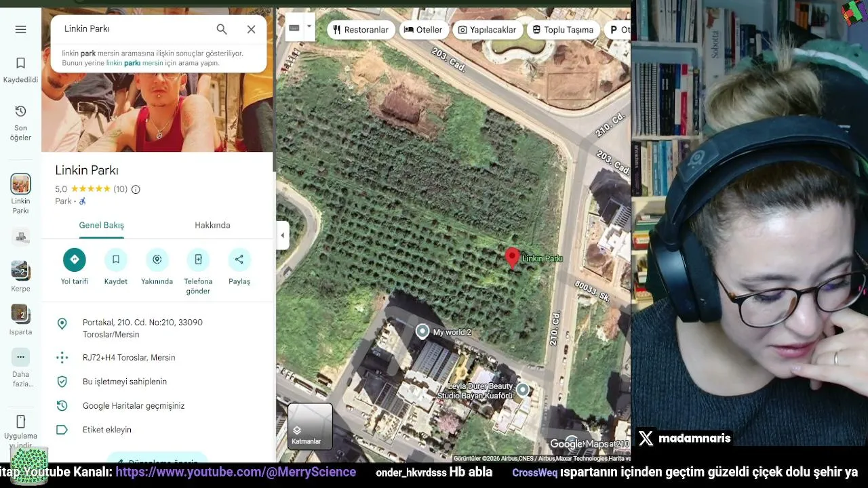Claim business via Bu işletmeyi sahiplenin

pyautogui.click(x=157, y=382)
